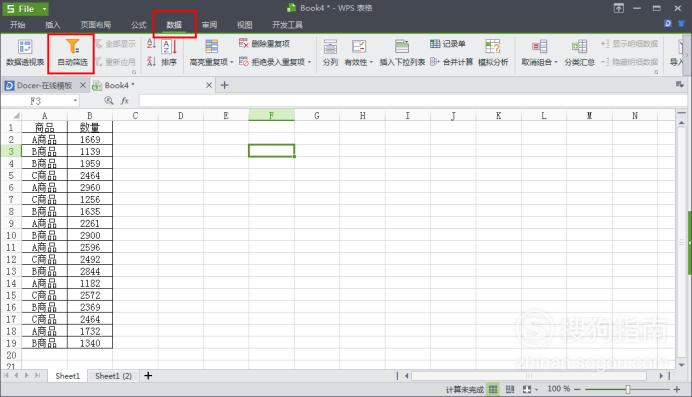Select the 数量 header cell
This screenshot has width=692, height=397.
[x=90, y=127]
